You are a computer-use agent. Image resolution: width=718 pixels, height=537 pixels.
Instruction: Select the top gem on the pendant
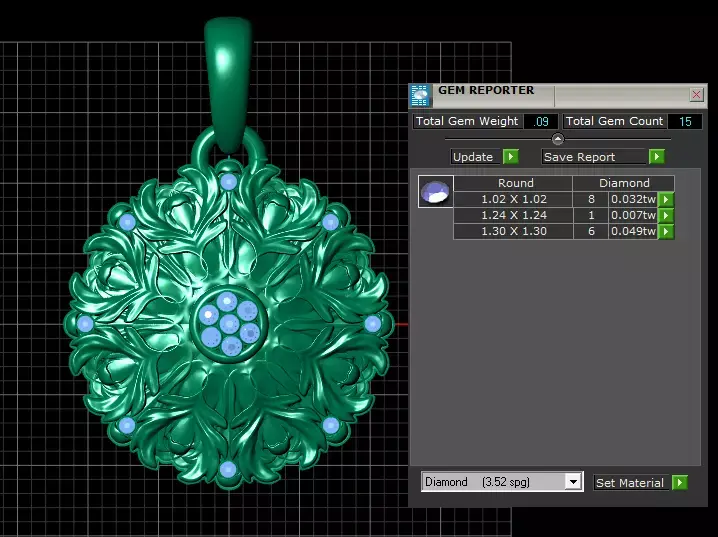(228, 182)
